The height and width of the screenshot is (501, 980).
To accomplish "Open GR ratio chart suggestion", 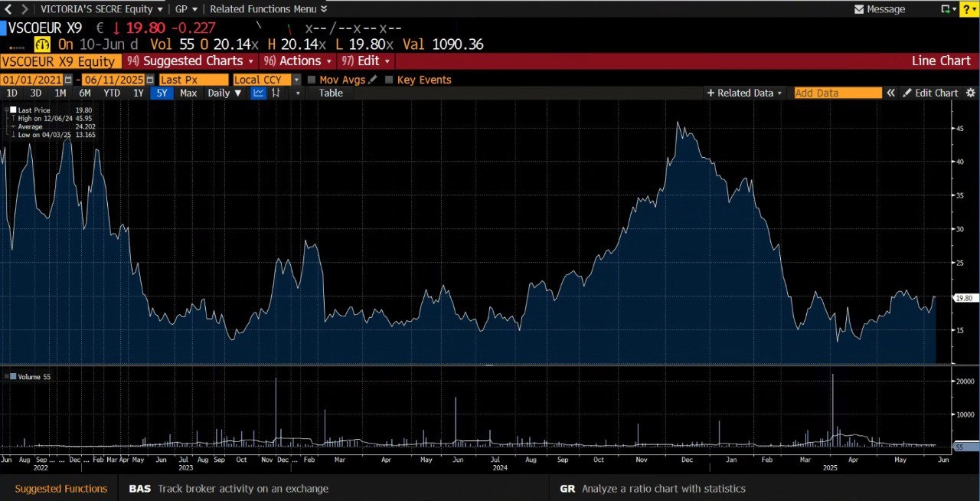I will coord(652,488).
